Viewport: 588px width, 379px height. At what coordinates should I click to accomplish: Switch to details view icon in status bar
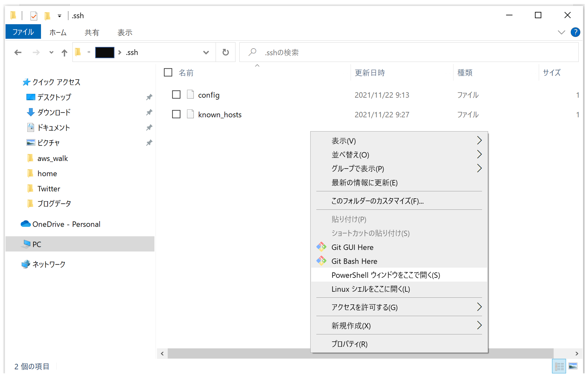tap(559, 366)
